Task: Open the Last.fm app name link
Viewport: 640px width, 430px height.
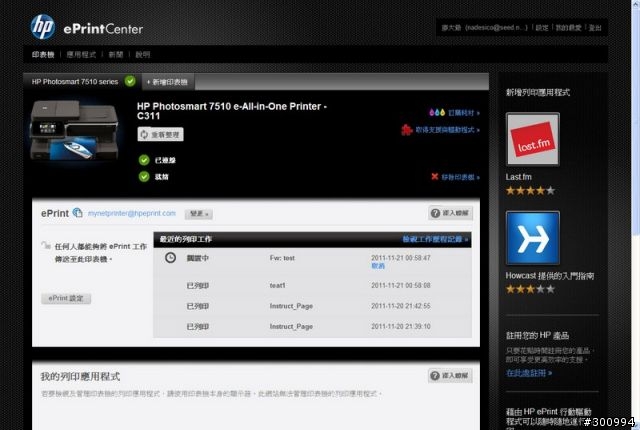Action: point(518,177)
